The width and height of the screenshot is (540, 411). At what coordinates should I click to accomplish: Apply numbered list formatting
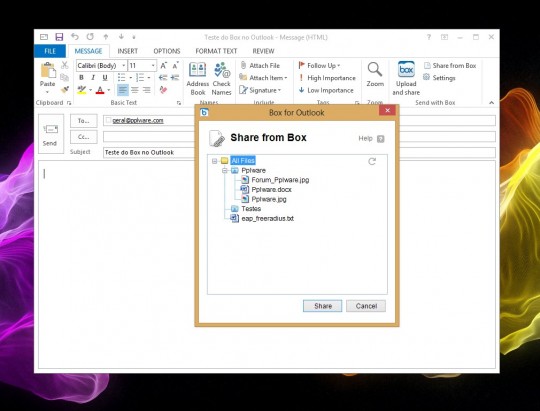pyautogui.click(x=140, y=78)
